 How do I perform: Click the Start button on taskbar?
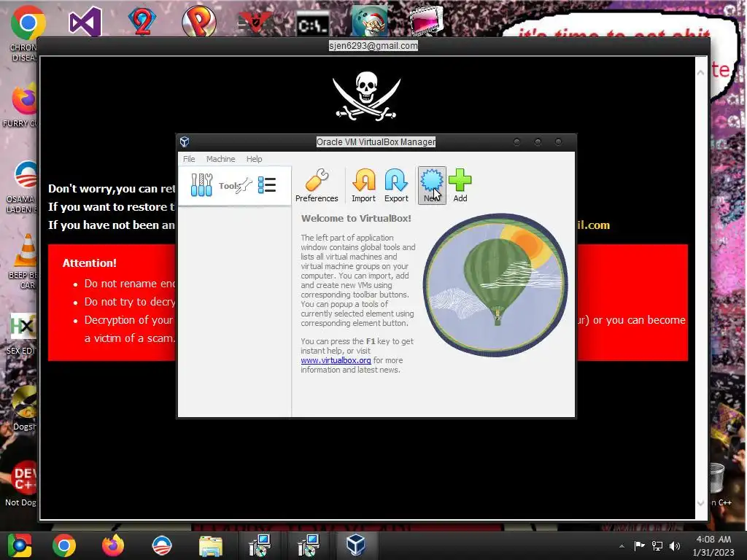(x=19, y=545)
